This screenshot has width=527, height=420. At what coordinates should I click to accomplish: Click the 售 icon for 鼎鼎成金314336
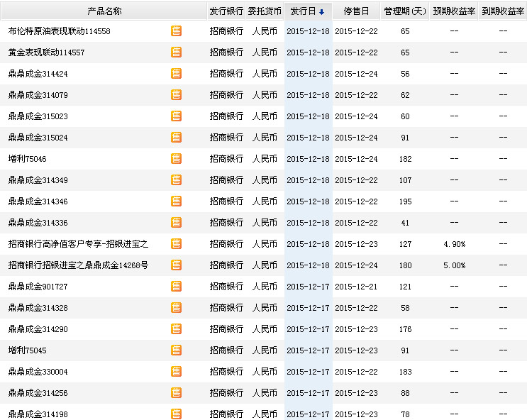[x=176, y=222]
